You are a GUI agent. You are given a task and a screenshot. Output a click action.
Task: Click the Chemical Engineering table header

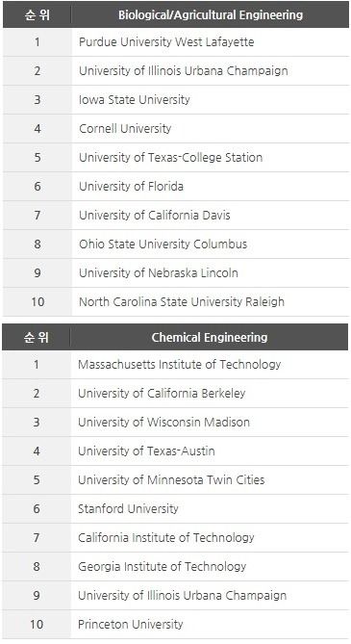click(x=210, y=338)
